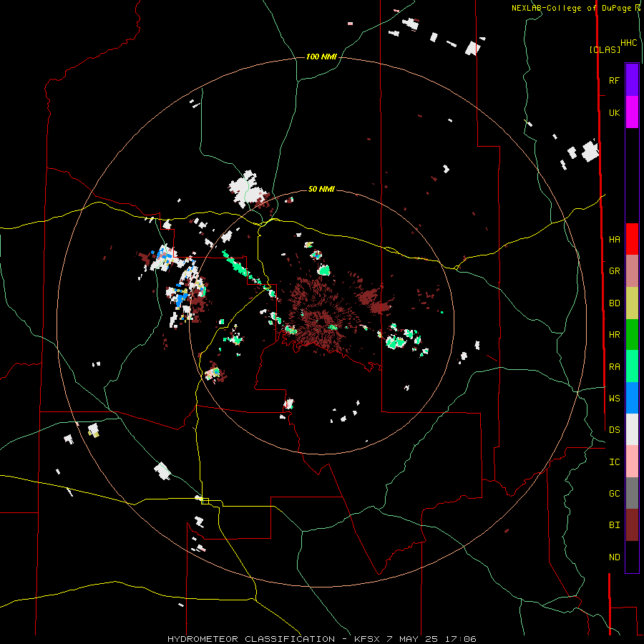Click the 'GC' legend label text
Image resolution: width=644 pixels, height=644 pixels.
click(x=614, y=494)
